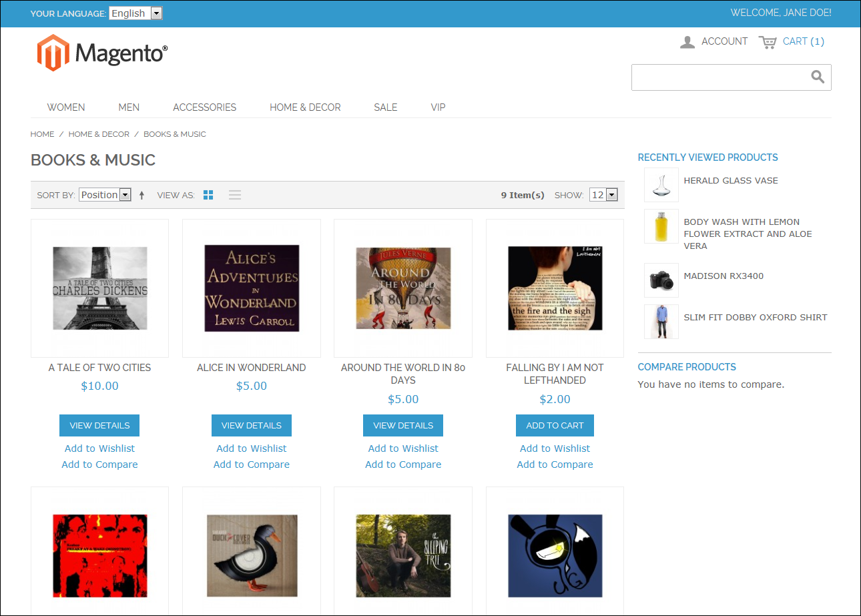Open the Account user icon
This screenshot has height=616, width=861.
coord(687,42)
